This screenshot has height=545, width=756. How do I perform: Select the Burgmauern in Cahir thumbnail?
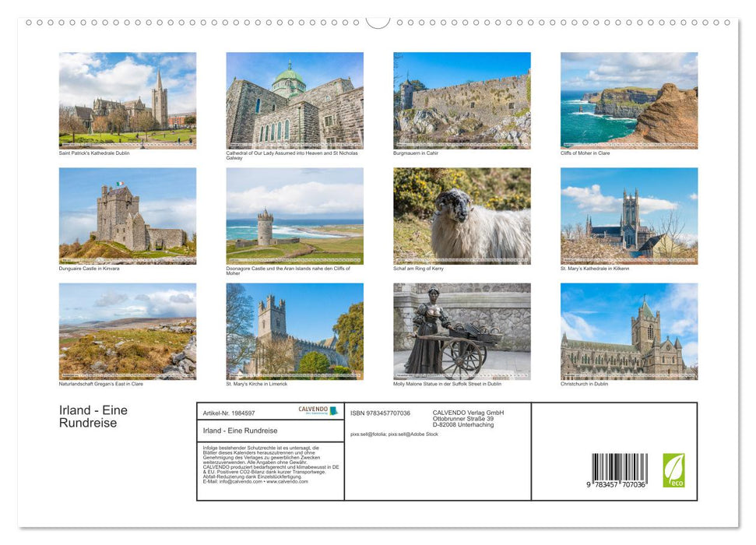click(462, 100)
